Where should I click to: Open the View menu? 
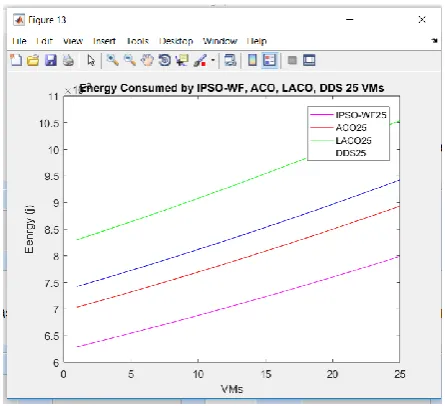pos(73,41)
